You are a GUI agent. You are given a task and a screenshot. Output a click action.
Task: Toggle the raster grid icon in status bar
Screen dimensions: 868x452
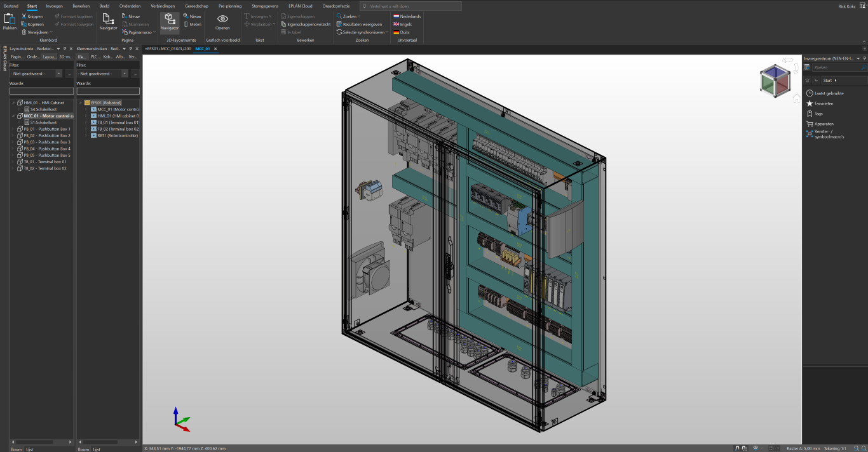point(772,448)
